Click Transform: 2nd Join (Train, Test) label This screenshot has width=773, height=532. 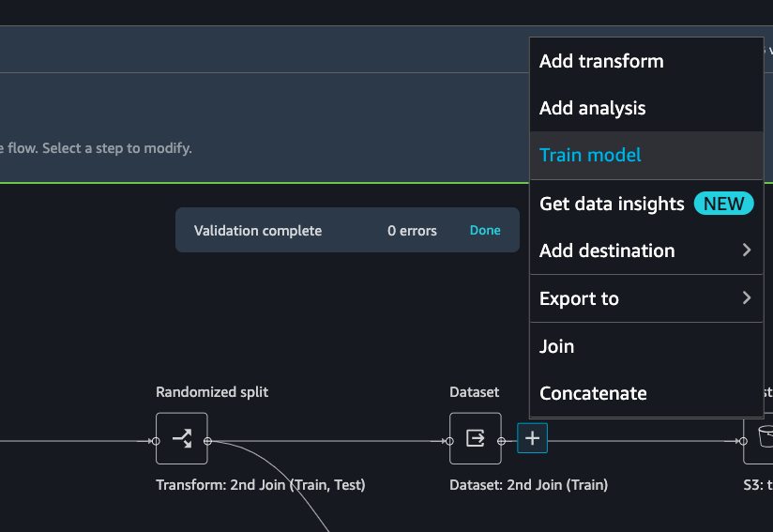(x=260, y=485)
